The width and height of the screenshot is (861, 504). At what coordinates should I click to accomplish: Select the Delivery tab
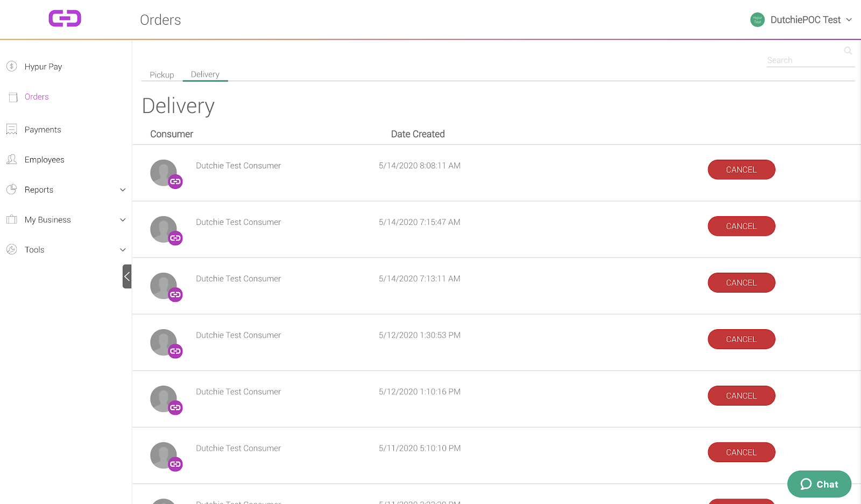(205, 74)
